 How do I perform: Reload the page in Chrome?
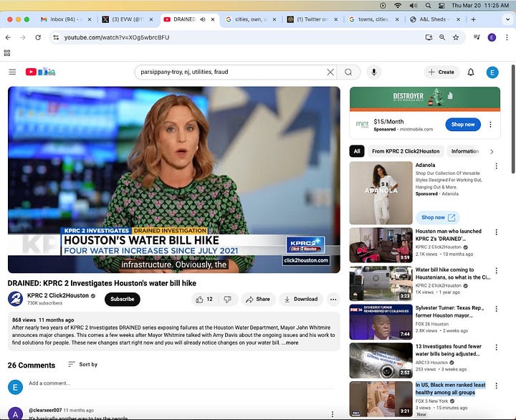pyautogui.click(x=38, y=37)
